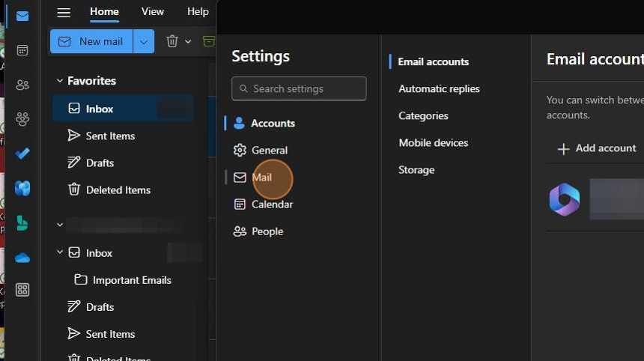Switch to the View ribbon tab
This screenshot has width=644, height=361.
click(152, 11)
